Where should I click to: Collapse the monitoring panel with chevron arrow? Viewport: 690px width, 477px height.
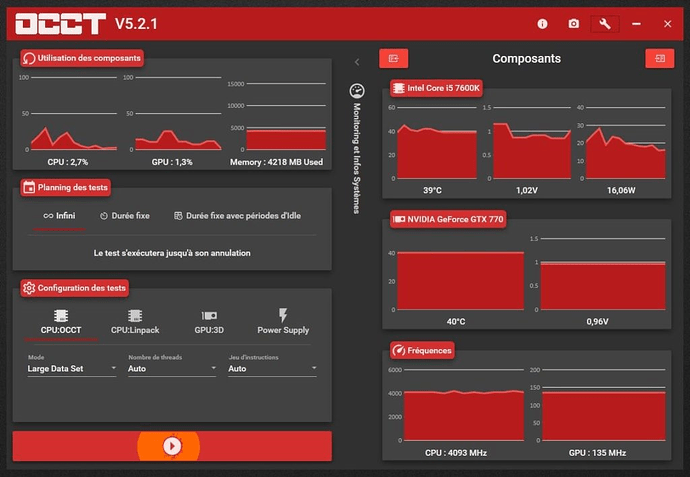[357, 62]
